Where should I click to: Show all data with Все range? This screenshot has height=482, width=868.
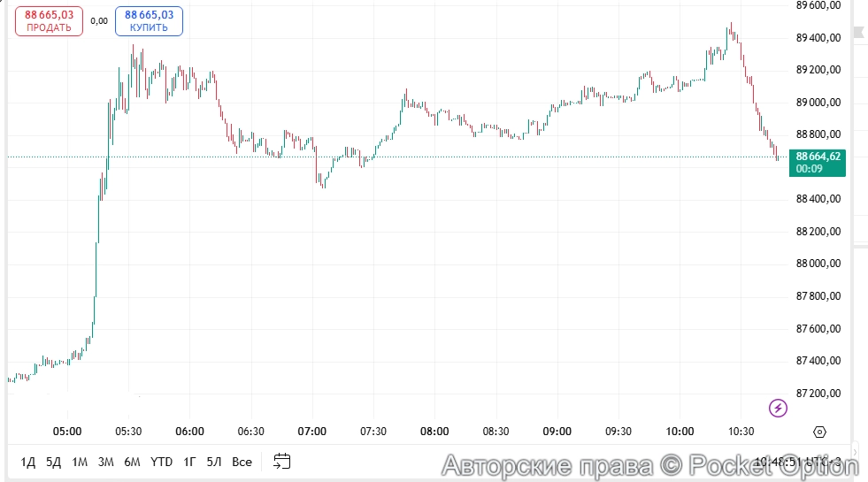point(242,462)
